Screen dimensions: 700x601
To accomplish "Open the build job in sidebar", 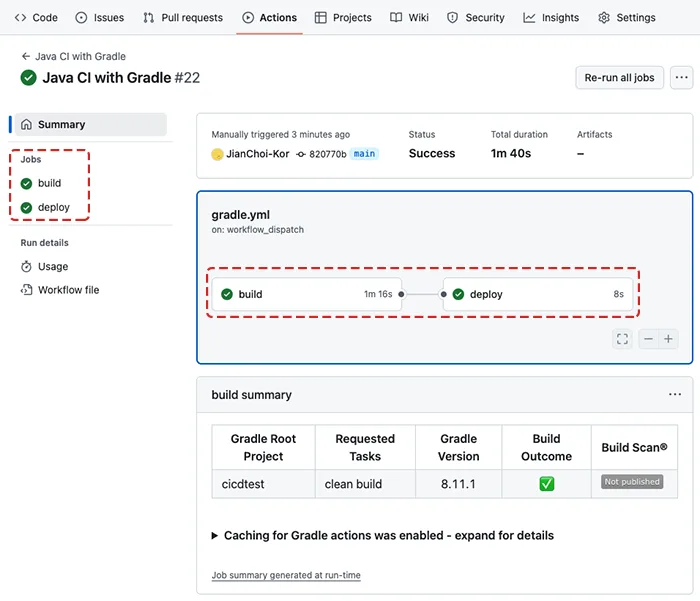I will pos(49,183).
